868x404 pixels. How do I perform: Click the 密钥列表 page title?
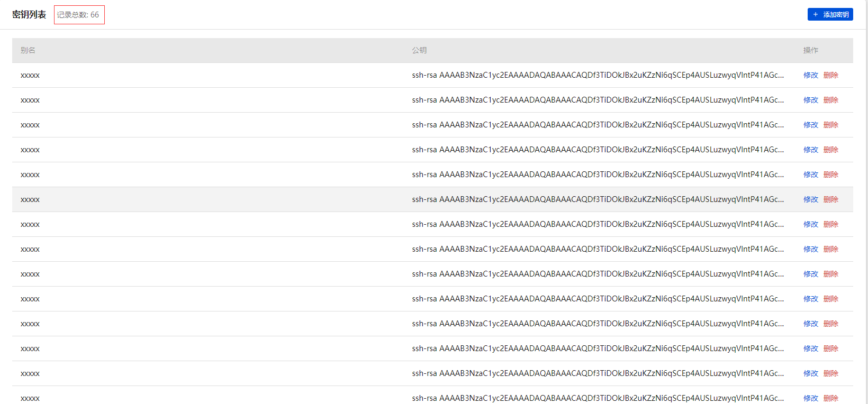click(x=29, y=15)
